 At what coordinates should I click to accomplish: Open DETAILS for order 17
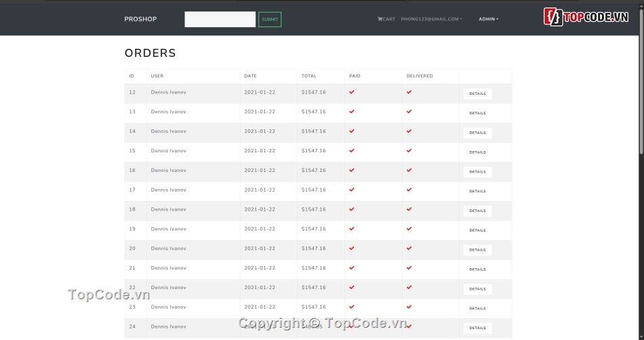click(477, 192)
